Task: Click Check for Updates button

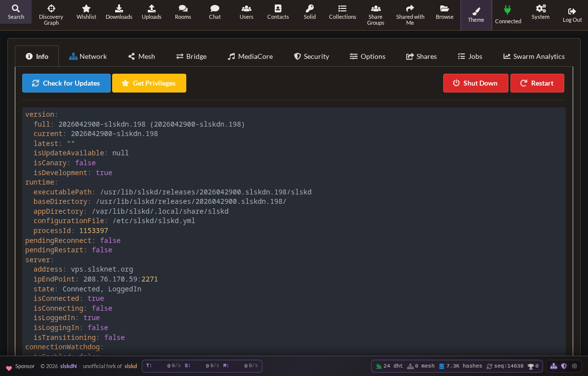Action: [66, 83]
